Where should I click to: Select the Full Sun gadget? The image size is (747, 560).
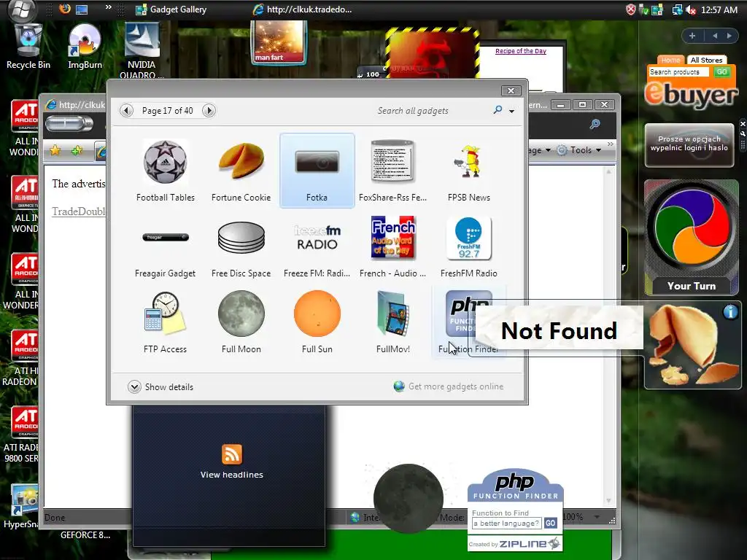[x=317, y=322]
